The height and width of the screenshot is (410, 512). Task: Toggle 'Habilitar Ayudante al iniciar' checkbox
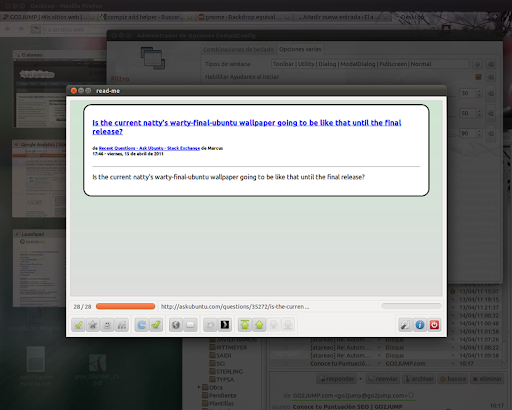point(478,77)
